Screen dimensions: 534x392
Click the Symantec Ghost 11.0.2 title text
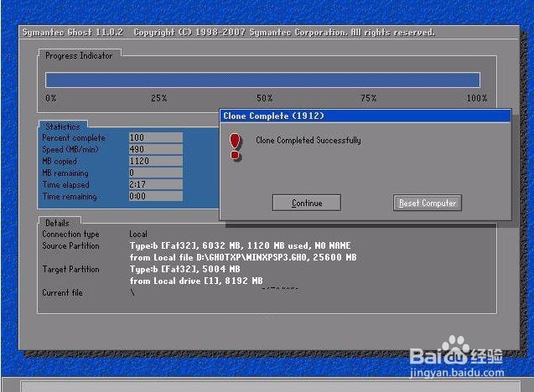tap(73, 33)
